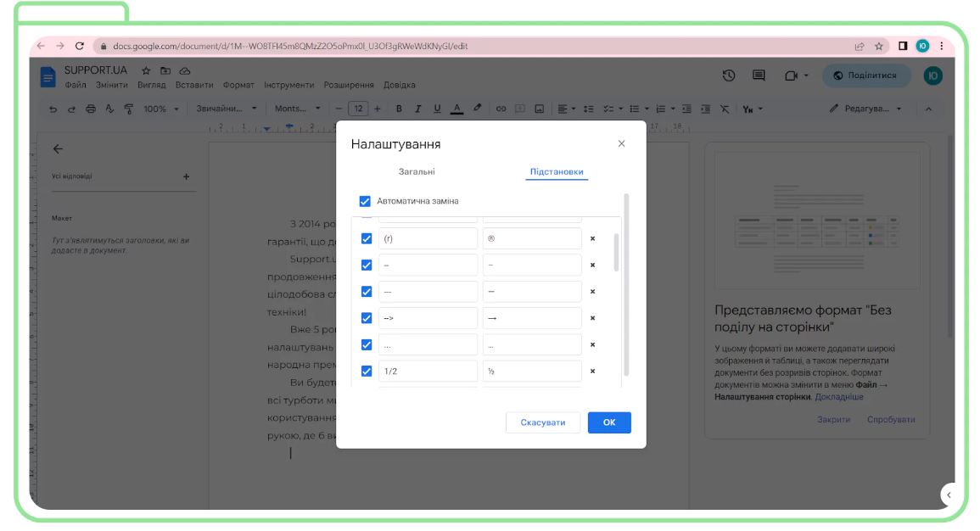Click the cloud save status icon
The height and width of the screenshot is (531, 980).
click(185, 70)
